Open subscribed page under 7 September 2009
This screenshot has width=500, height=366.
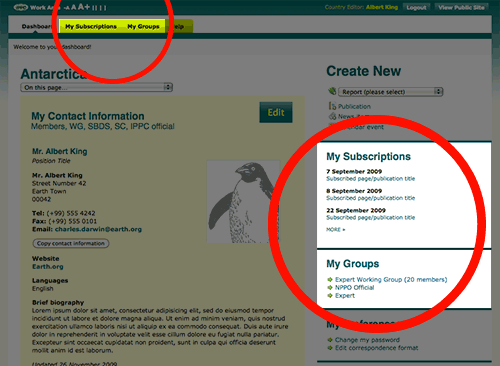point(371,179)
